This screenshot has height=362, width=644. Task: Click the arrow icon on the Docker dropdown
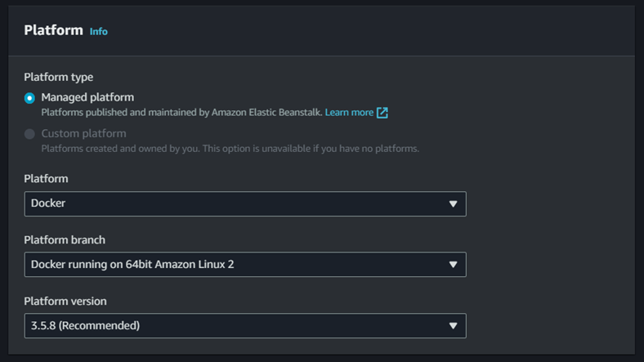(x=453, y=204)
